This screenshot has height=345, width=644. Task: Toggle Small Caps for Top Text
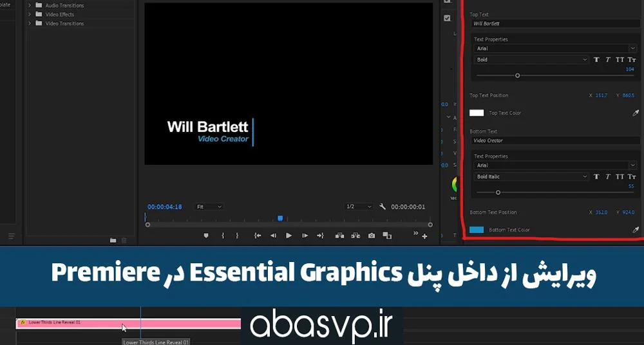[632, 60]
